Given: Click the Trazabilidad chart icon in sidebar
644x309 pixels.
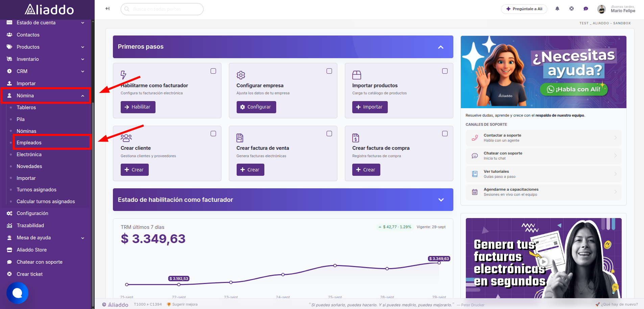Looking at the screenshot, I should click(9, 225).
